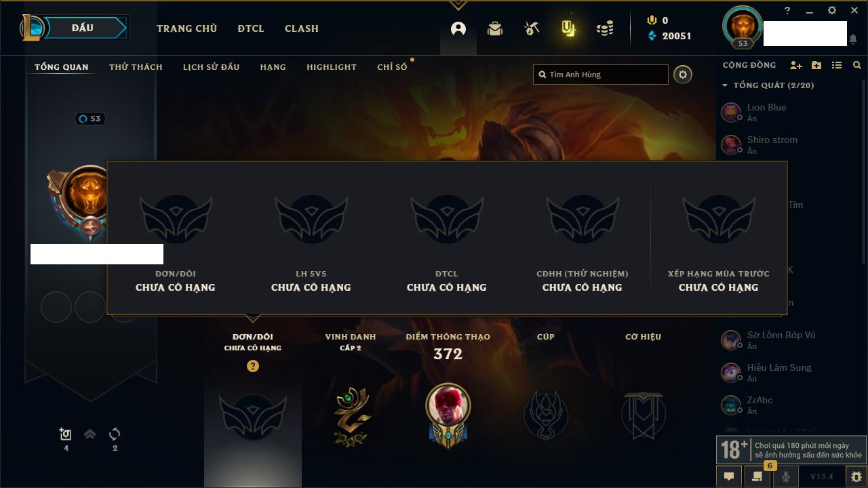Image resolution: width=868 pixels, height=488 pixels.
Task: Click the notification bell icon
Action: click(x=853, y=39)
